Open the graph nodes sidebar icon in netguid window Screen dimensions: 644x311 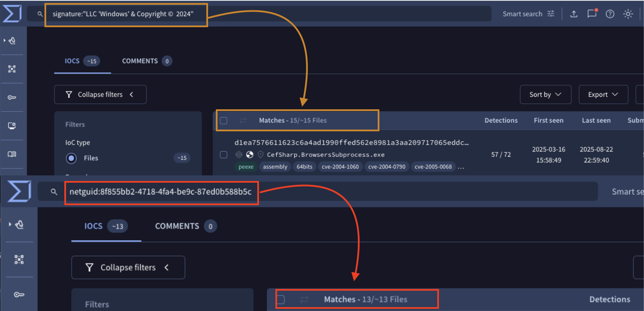click(x=19, y=259)
